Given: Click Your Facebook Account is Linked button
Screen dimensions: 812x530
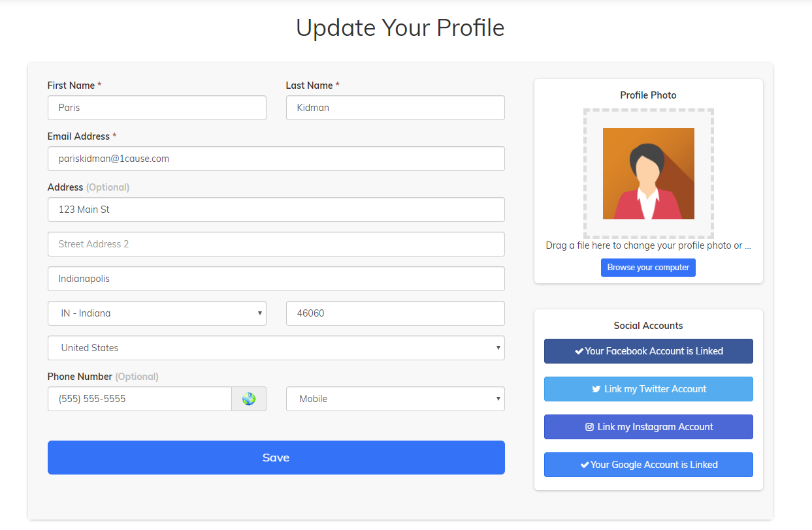Looking at the screenshot, I should [649, 351].
